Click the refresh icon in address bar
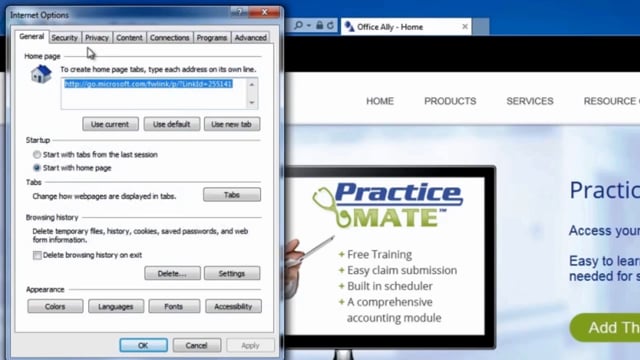The width and height of the screenshot is (640, 360). [x=330, y=26]
